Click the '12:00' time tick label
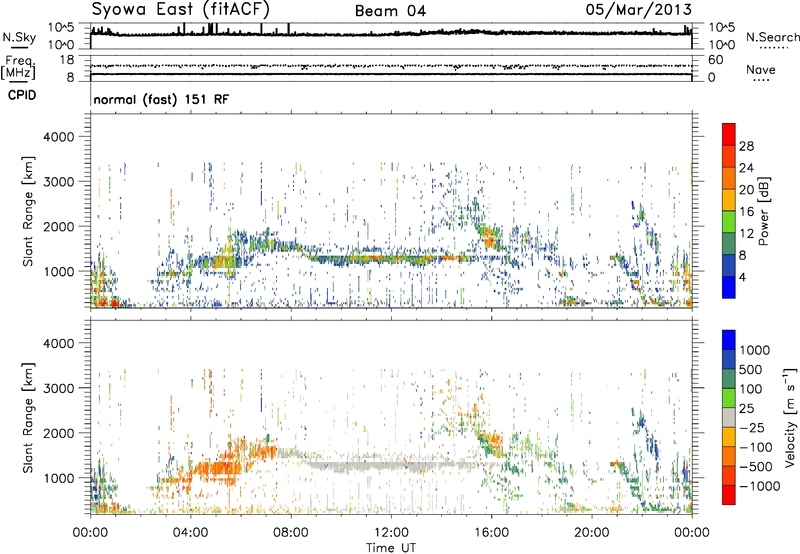 tap(391, 533)
